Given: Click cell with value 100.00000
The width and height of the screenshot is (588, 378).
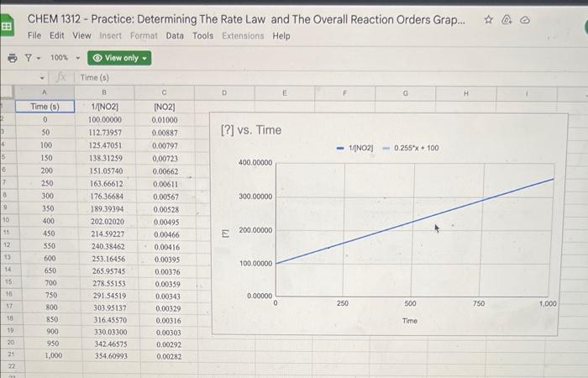Looking at the screenshot, I should click(105, 119).
